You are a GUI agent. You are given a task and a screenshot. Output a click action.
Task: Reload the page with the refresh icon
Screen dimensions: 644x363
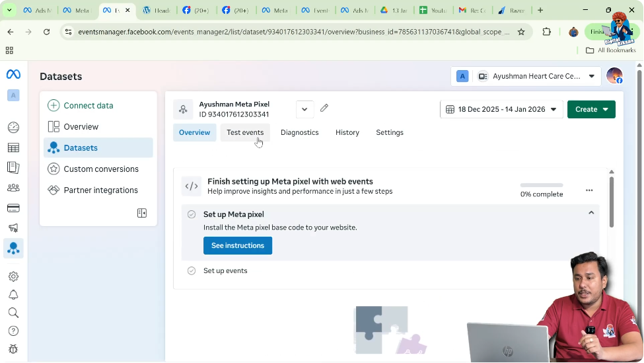point(46,32)
